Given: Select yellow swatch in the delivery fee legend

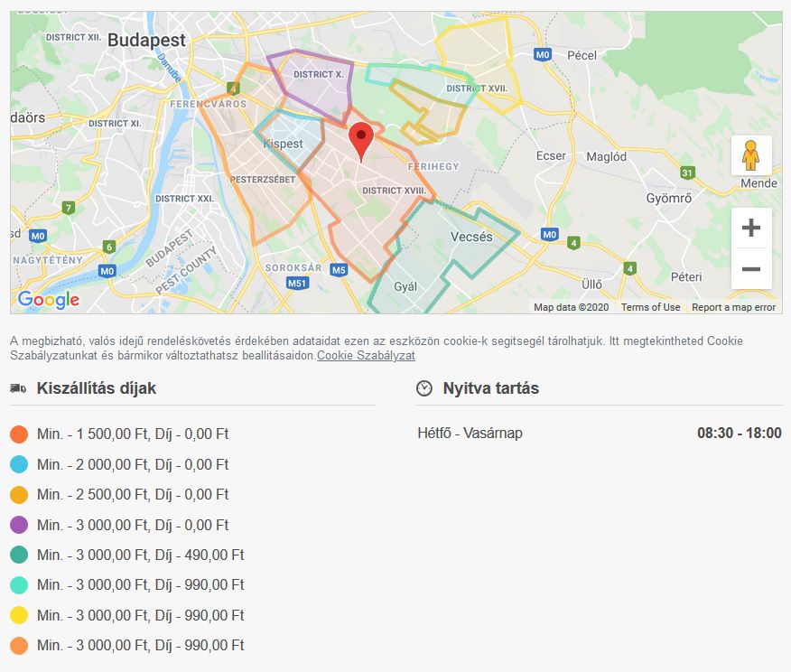Looking at the screenshot, I should coord(19,615).
